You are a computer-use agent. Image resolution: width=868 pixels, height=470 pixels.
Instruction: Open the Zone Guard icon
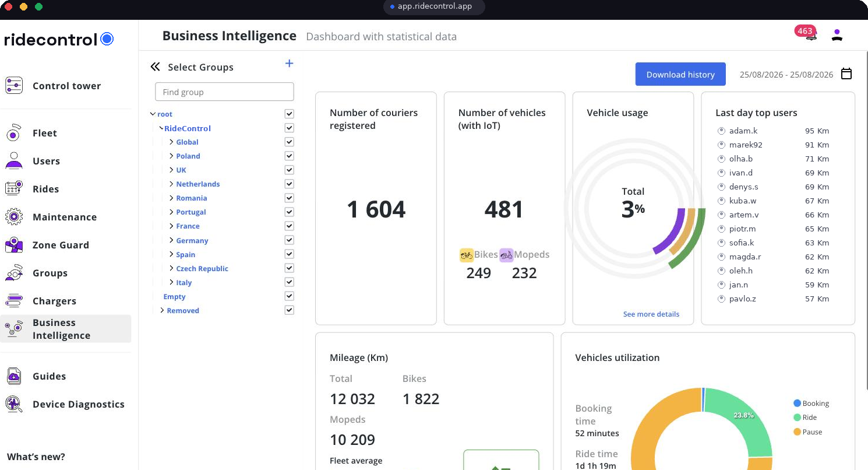point(13,245)
